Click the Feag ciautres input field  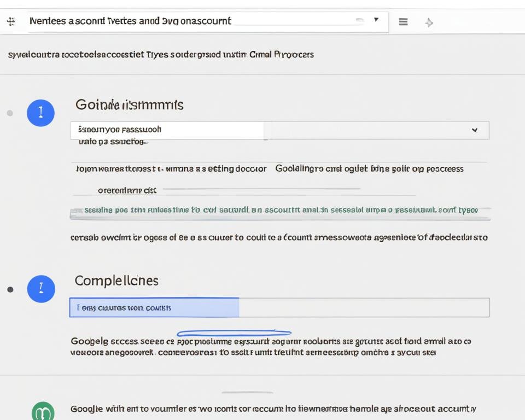pyautogui.click(x=279, y=307)
